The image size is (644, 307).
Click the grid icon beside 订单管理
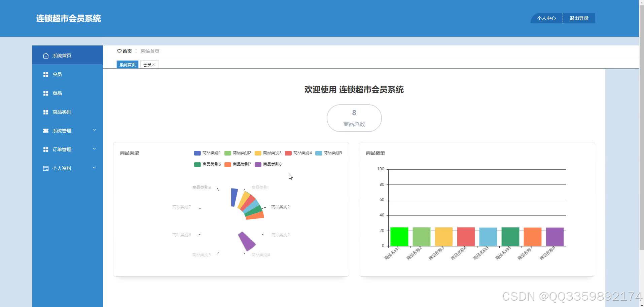pyautogui.click(x=46, y=149)
